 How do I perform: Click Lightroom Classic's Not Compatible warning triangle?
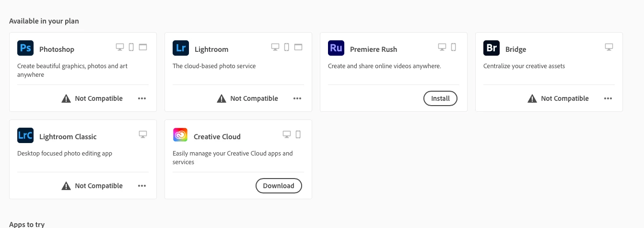(x=66, y=186)
